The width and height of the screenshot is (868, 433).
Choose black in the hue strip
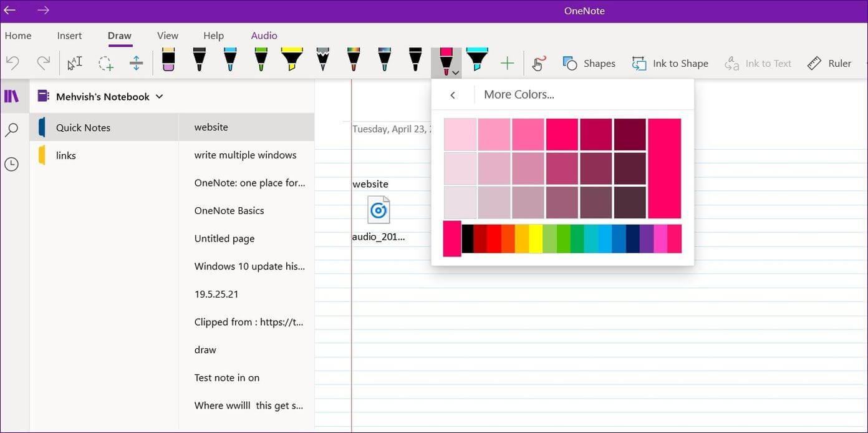point(467,239)
